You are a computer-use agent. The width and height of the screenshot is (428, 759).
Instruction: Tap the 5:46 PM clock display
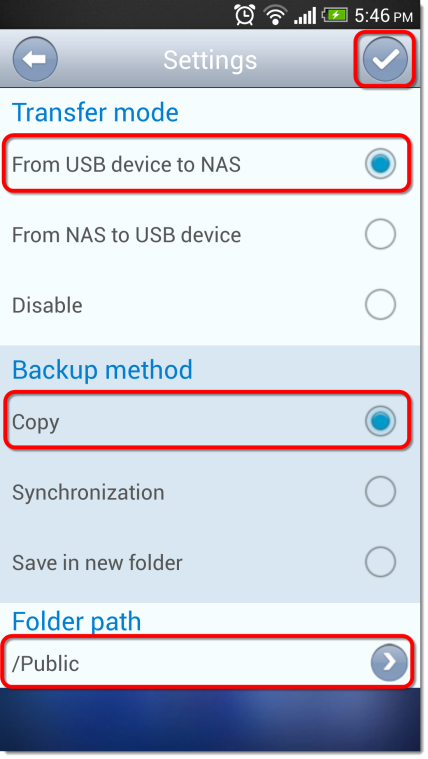[x=383, y=15]
